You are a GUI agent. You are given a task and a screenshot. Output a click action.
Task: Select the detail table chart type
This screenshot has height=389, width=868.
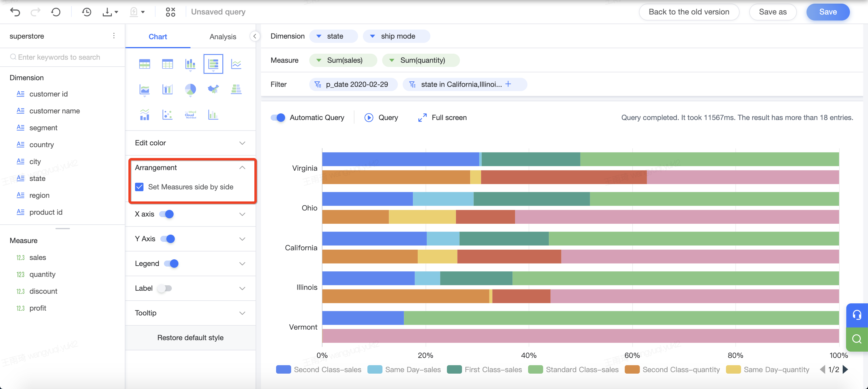168,64
